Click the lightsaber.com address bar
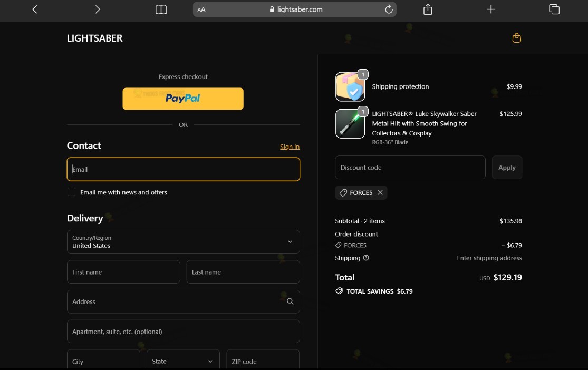This screenshot has width=588, height=370. tap(294, 9)
